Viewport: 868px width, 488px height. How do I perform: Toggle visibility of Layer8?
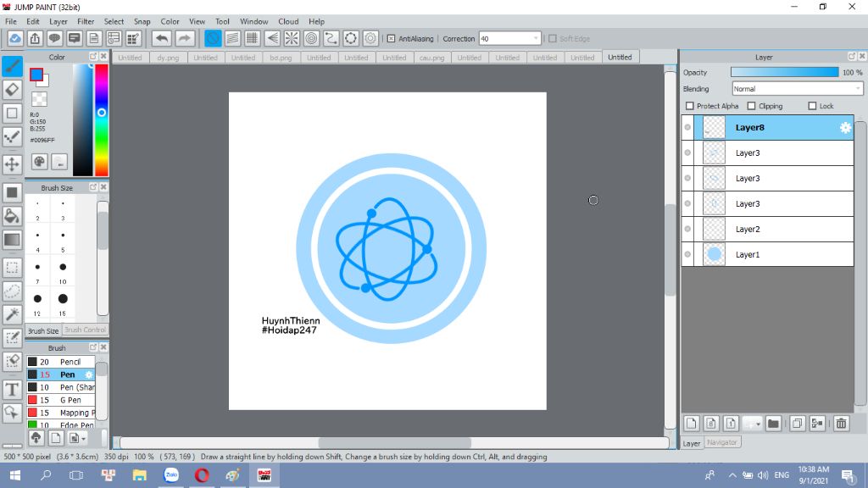687,127
